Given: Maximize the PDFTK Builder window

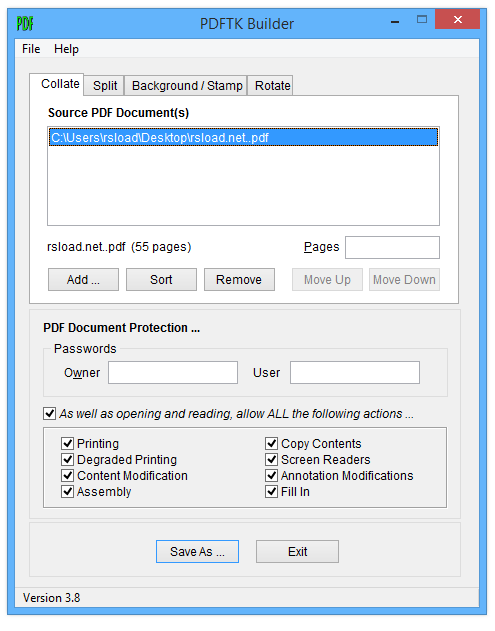Looking at the screenshot, I should click(x=422, y=19).
